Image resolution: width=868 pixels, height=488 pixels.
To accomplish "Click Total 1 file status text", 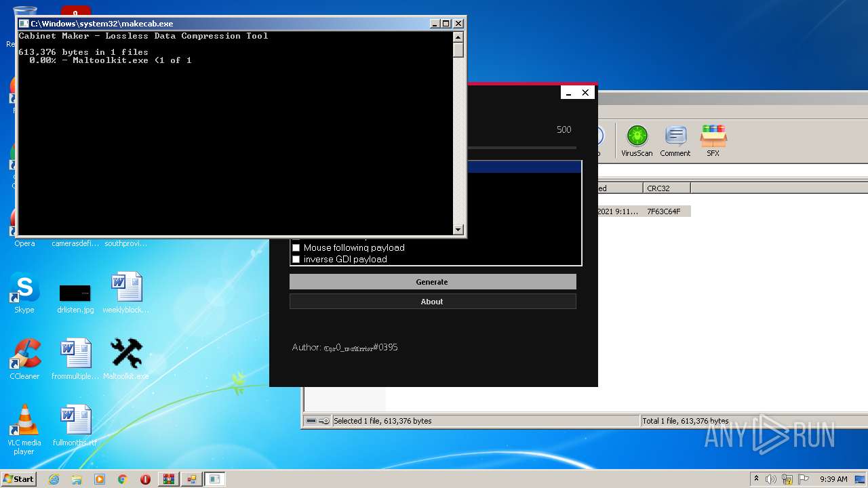I will point(685,421).
